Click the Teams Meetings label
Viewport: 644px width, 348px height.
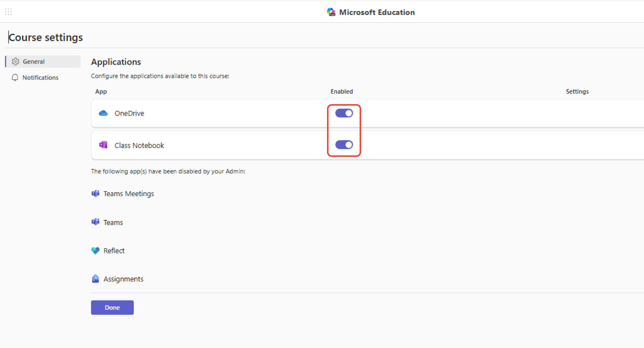pos(128,194)
